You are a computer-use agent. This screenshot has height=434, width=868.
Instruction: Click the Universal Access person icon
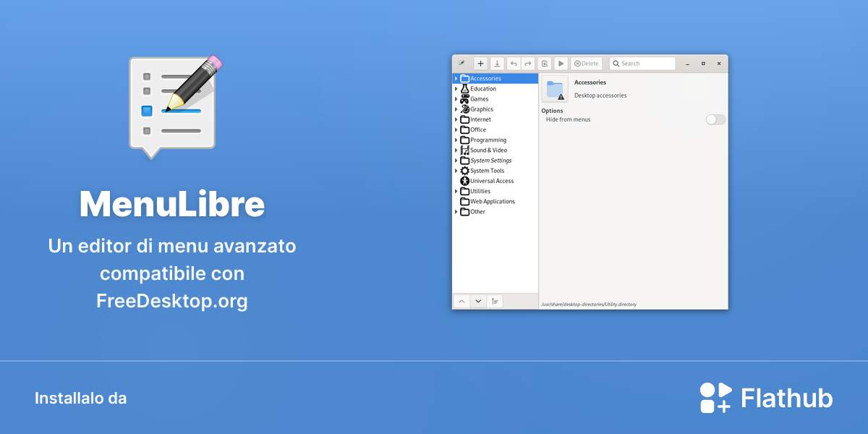click(464, 181)
